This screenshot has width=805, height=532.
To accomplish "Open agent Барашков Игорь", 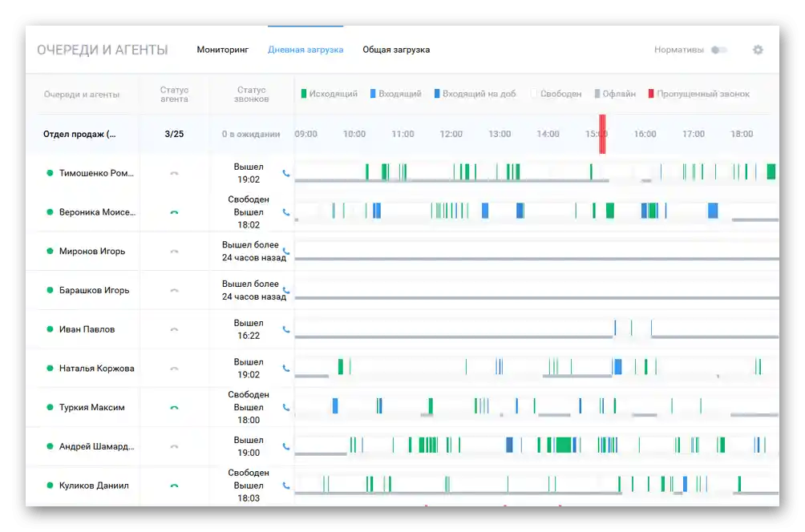I will tap(94, 290).
